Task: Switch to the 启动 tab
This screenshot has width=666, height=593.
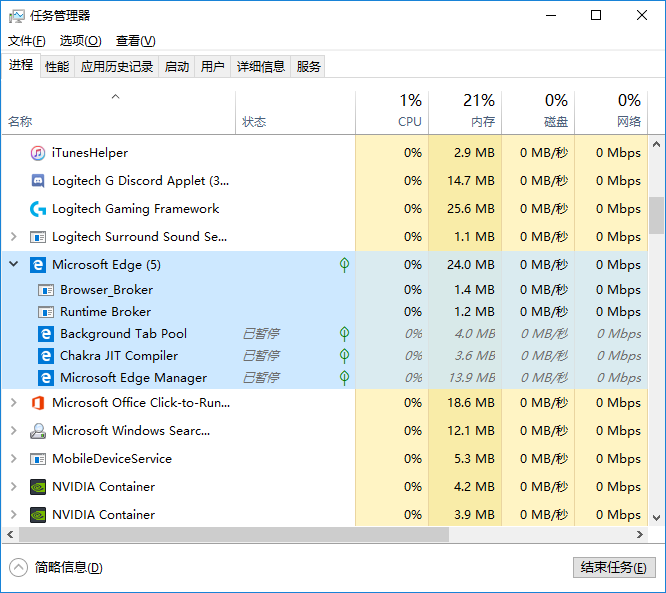Action: (177, 67)
